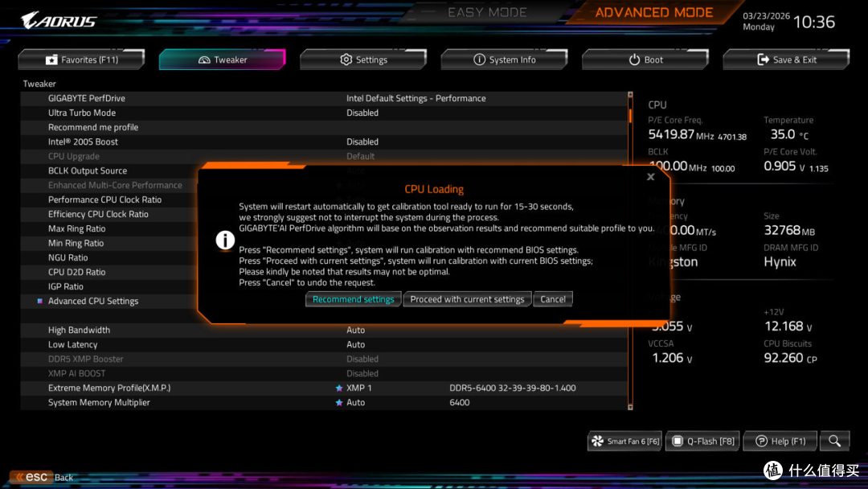The image size is (868, 489).
Task: Click the Recommend settings button
Action: (x=353, y=299)
